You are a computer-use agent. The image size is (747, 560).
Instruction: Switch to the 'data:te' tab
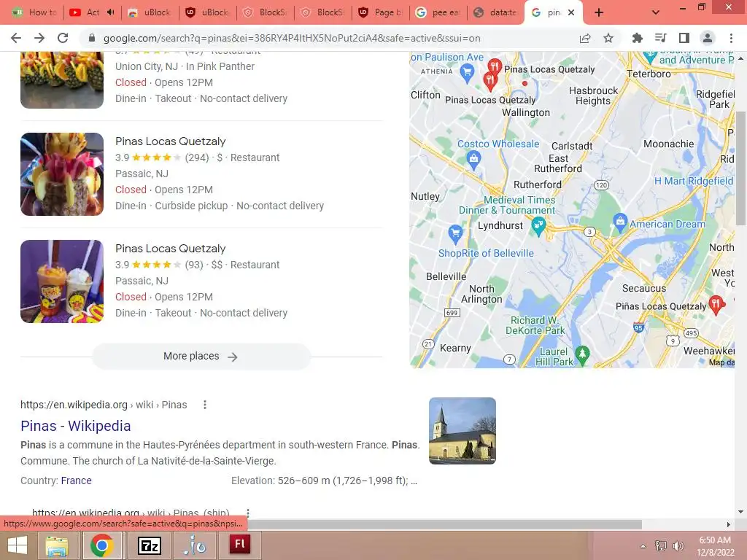tap(496, 12)
